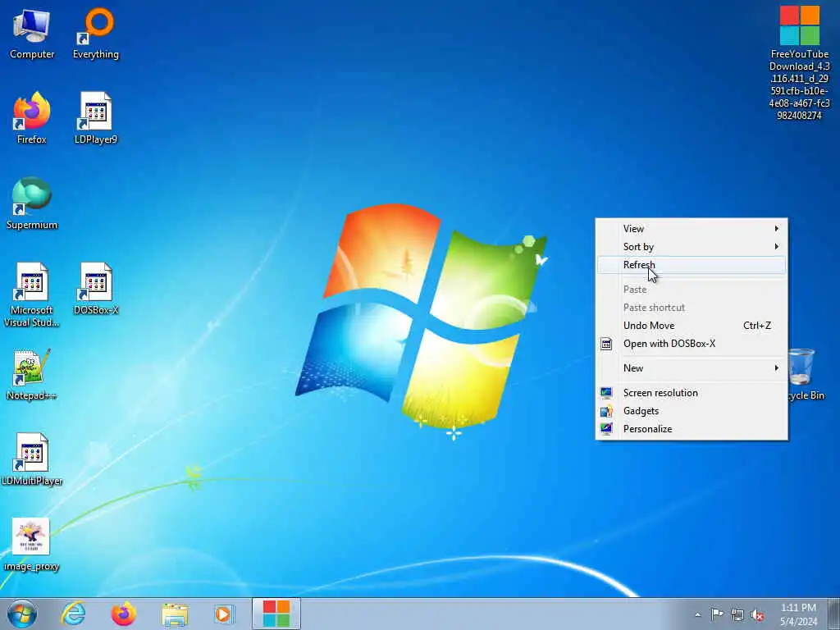Viewport: 840px width, 630px height.
Task: Select the Computer desktop icon
Action: click(x=32, y=33)
